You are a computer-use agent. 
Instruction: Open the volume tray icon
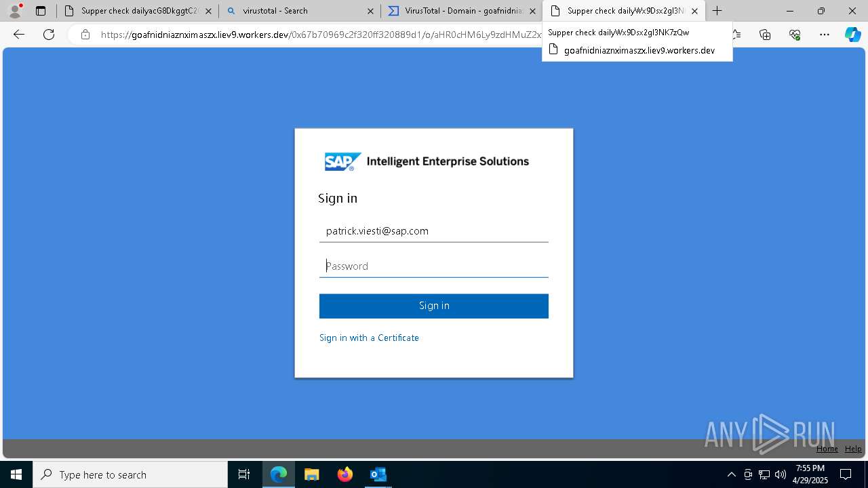[781, 474]
